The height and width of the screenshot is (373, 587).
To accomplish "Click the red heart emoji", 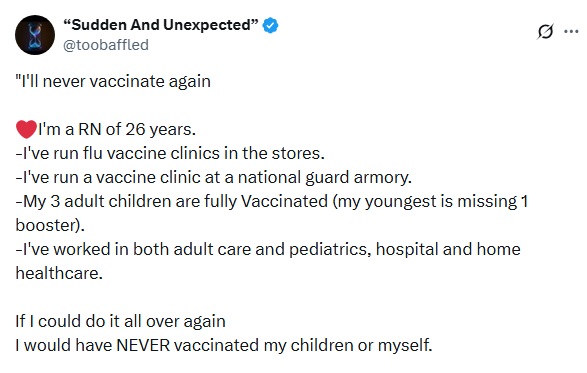I will 26,129.
